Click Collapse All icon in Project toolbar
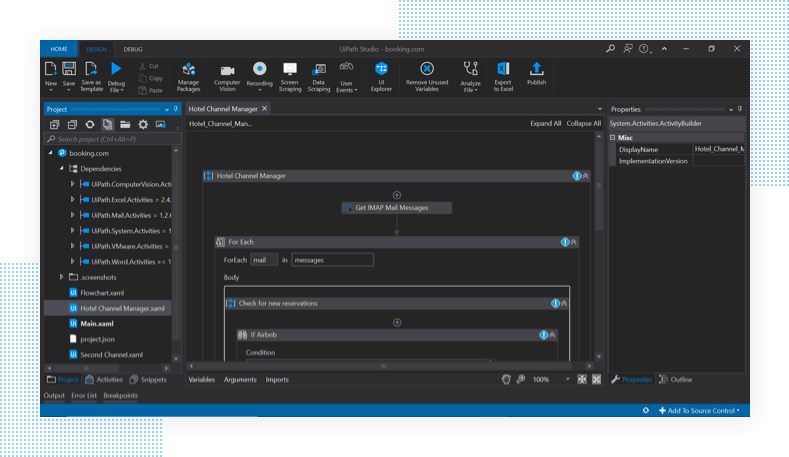The image size is (789, 457). coord(72,124)
